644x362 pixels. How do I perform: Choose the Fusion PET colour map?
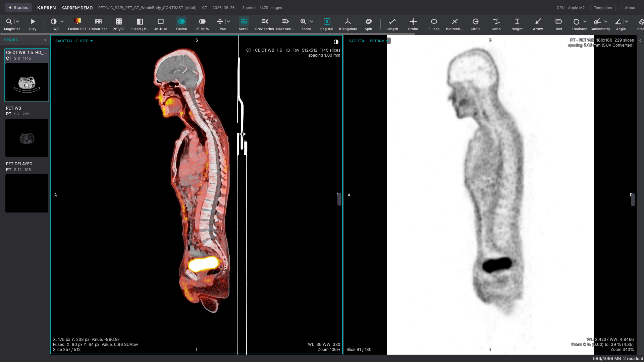click(x=77, y=24)
